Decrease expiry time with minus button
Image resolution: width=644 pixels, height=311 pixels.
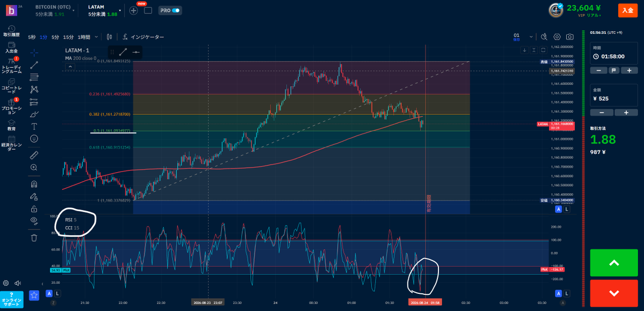(x=598, y=70)
